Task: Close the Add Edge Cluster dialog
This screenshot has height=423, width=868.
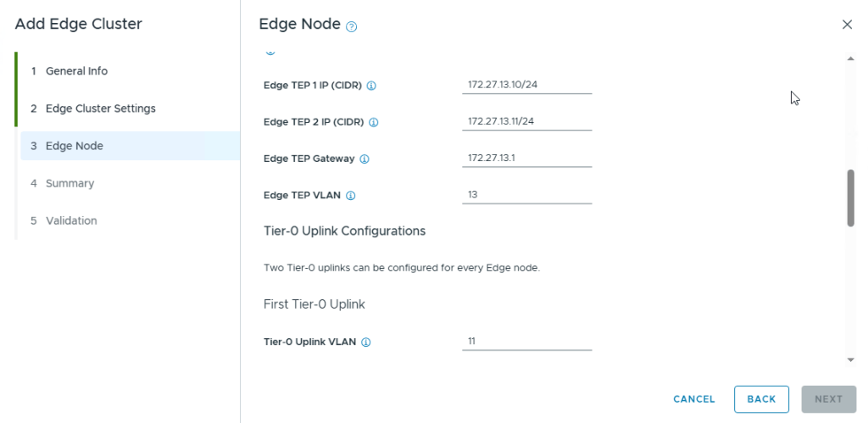Action: click(847, 25)
